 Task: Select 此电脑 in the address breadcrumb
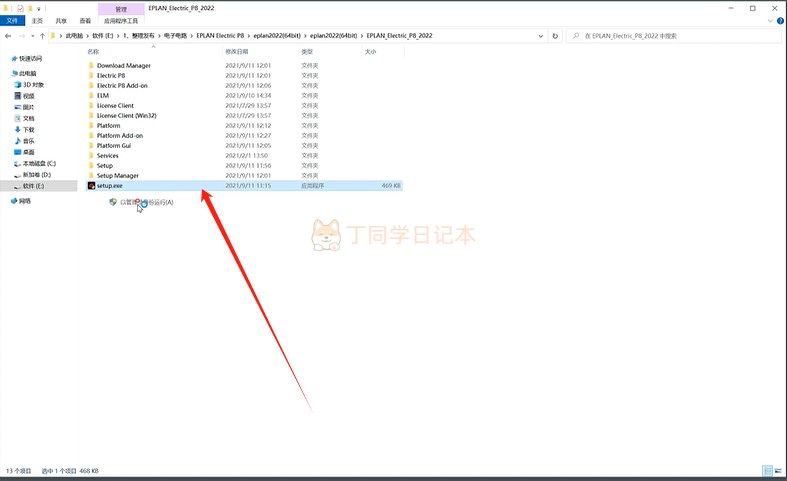tap(74, 36)
